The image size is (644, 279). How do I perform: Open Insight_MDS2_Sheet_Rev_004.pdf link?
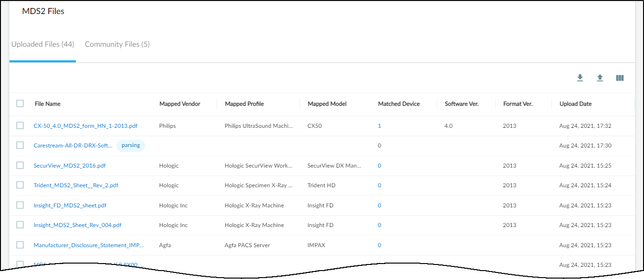[x=77, y=225]
